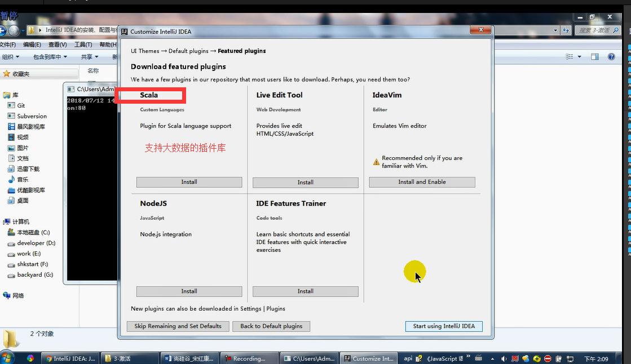Click Explorer back navigation button
The image size is (631, 364).
(x=2, y=30)
